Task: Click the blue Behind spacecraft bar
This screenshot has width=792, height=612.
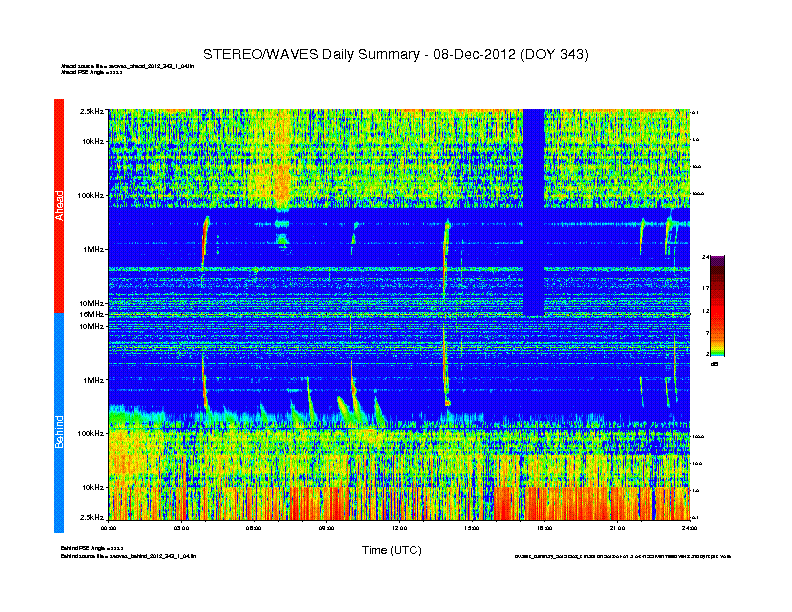Action: pos(58,423)
